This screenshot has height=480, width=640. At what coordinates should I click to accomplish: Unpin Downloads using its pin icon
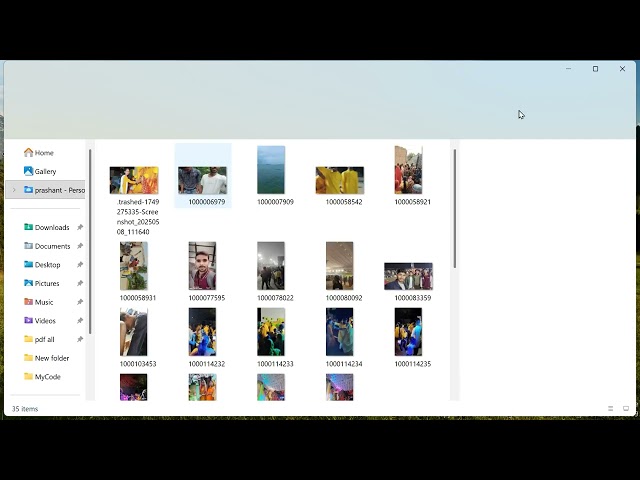(x=80, y=227)
